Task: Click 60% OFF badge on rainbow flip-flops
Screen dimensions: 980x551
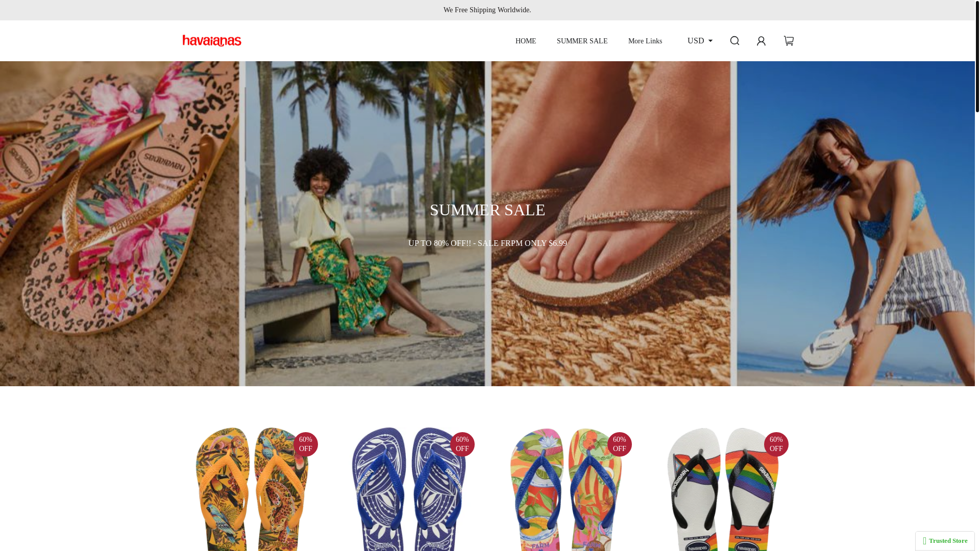Action: pyautogui.click(x=776, y=444)
